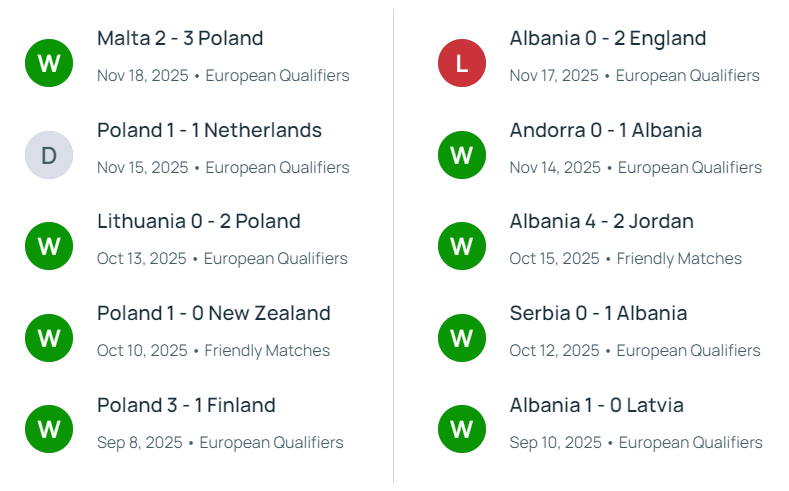
Task: Open the Andorra 0 - 1 Albania result
Action: (x=605, y=131)
